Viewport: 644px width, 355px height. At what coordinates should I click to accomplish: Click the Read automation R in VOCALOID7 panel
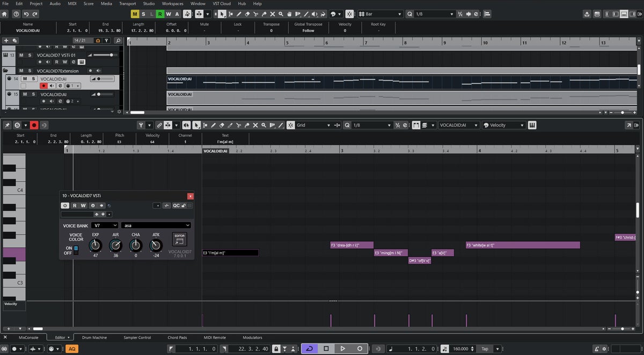pyautogui.click(x=75, y=205)
